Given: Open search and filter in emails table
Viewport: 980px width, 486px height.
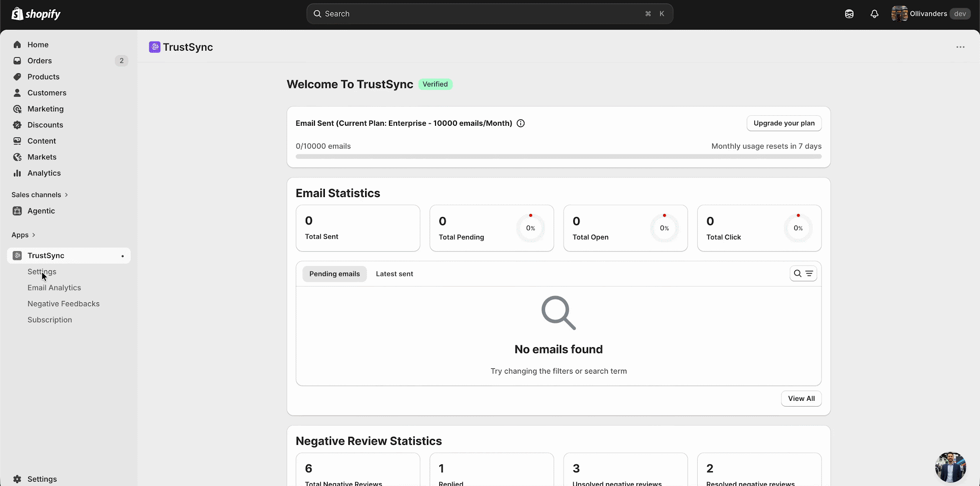Looking at the screenshot, I should click(x=803, y=274).
